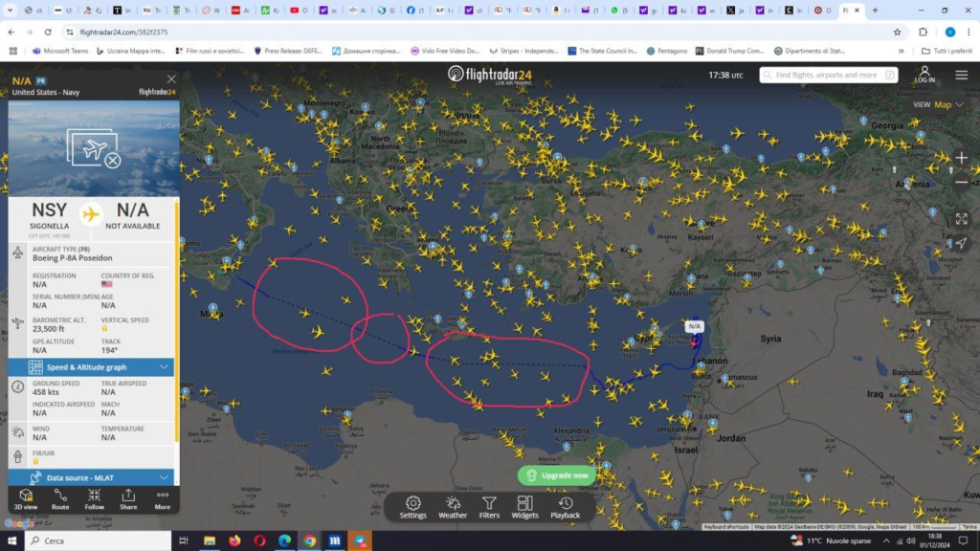Open Chrome's three-dot menu
This screenshot has height=551, width=980.
(x=969, y=32)
